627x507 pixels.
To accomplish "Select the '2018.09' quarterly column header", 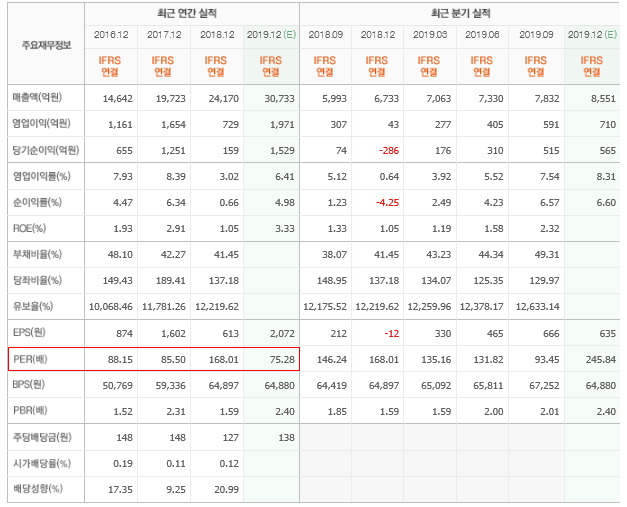I will pos(325,35).
